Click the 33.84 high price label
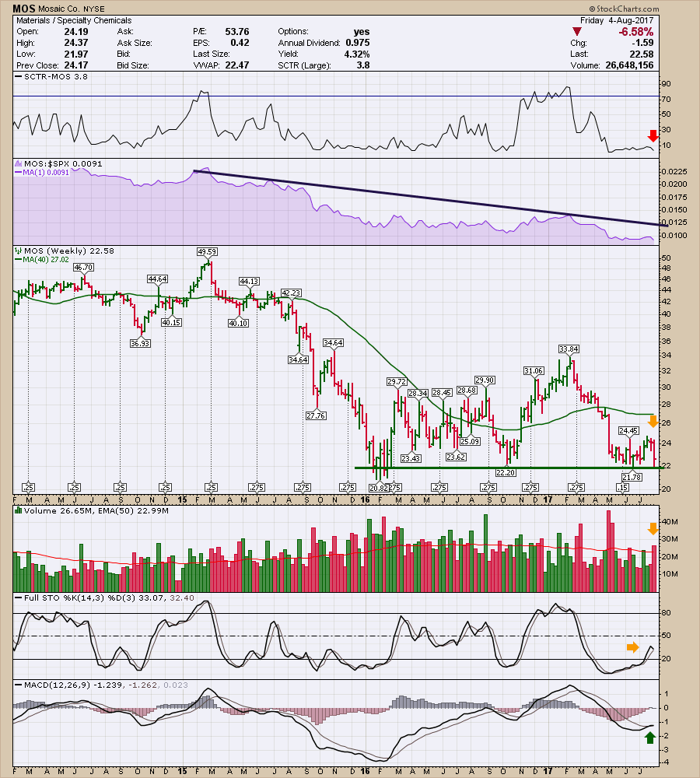 pos(569,349)
